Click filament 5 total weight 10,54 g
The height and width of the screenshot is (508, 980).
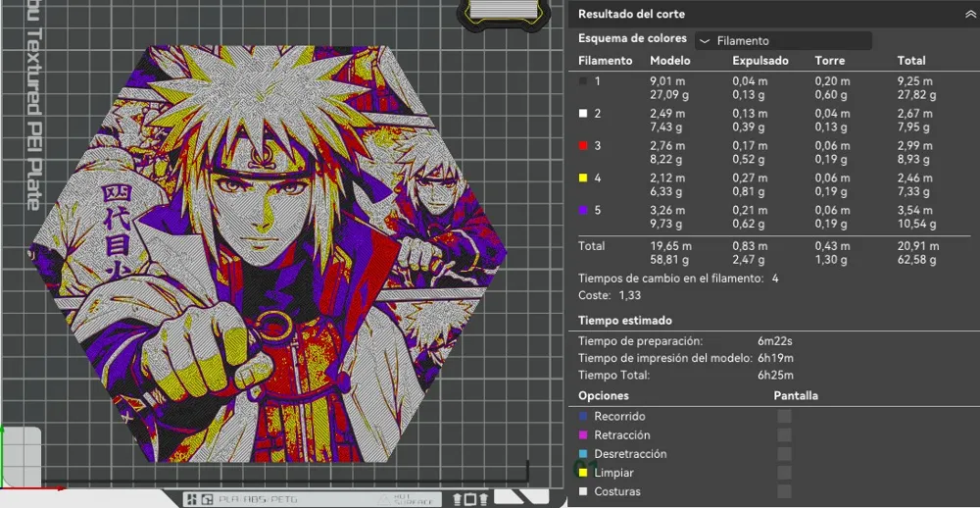pyautogui.click(x=917, y=226)
